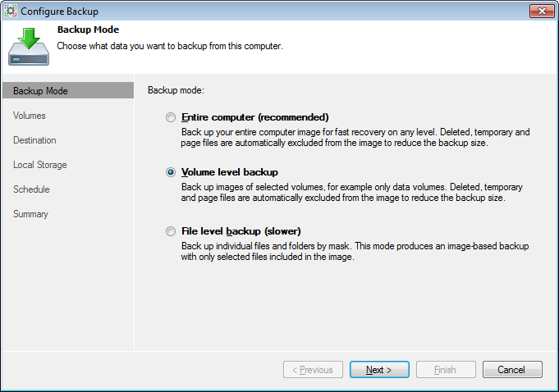Screen dimensions: 559x392
Task: Go to the Volumes step
Action: click(x=30, y=116)
